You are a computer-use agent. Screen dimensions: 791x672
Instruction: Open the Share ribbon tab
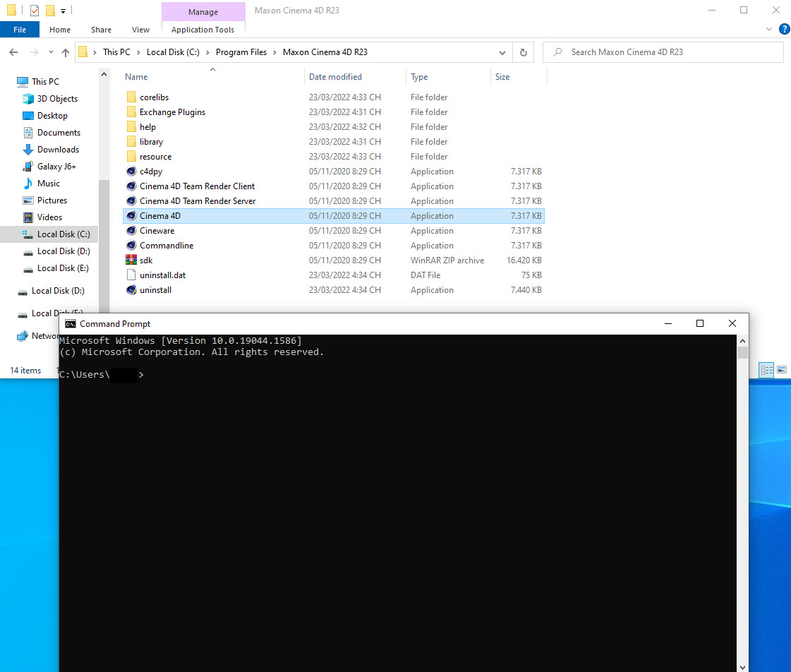101,30
